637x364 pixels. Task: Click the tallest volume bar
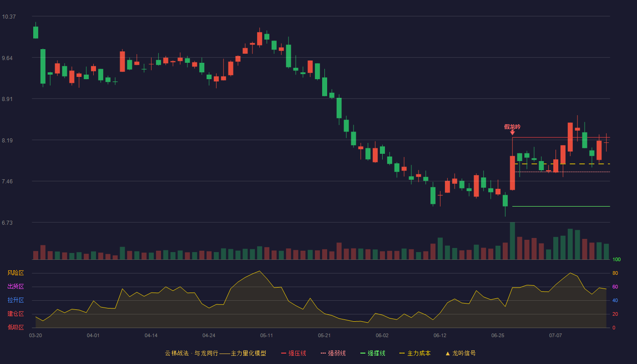(x=512, y=241)
